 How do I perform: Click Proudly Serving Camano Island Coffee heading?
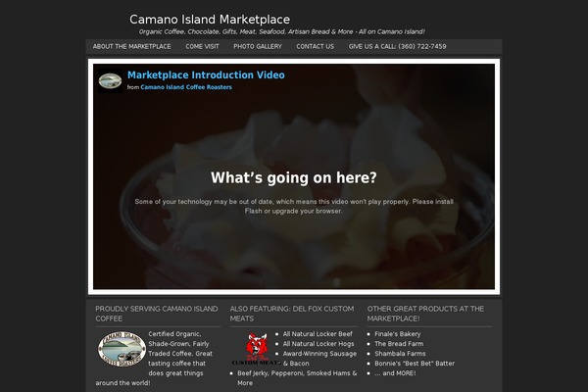pos(157,314)
